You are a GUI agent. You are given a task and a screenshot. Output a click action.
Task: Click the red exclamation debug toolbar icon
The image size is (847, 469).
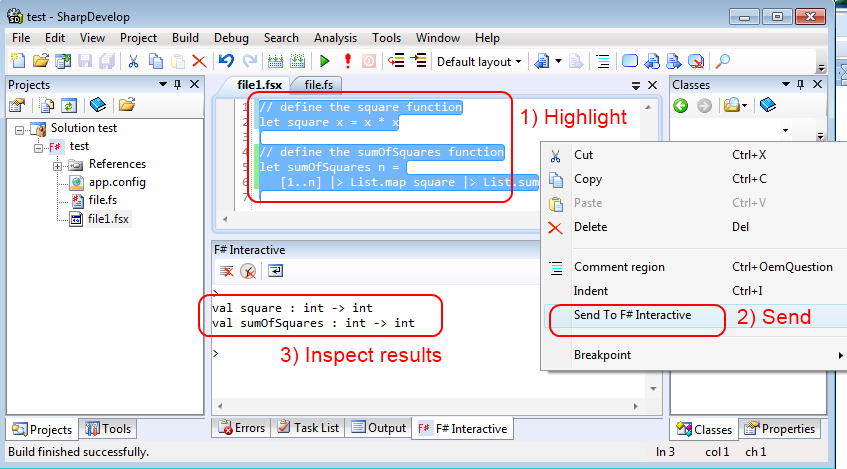click(347, 61)
